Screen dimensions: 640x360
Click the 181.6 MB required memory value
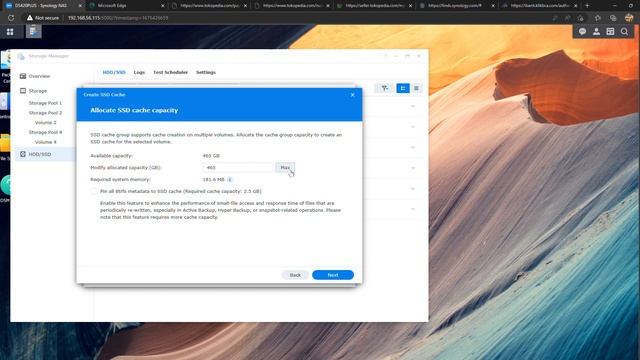pyautogui.click(x=213, y=180)
